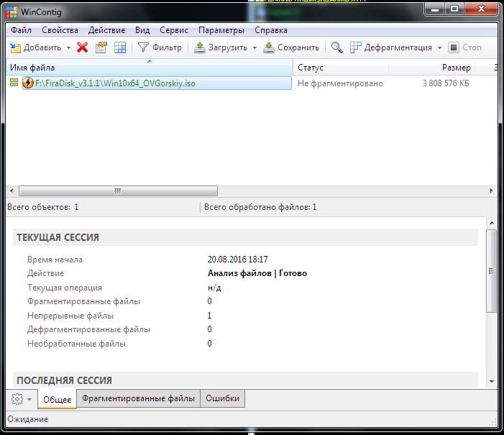Image resolution: width=504 pixels, height=435 pixels.
Task: Open the Свойства menu
Action: click(60, 30)
